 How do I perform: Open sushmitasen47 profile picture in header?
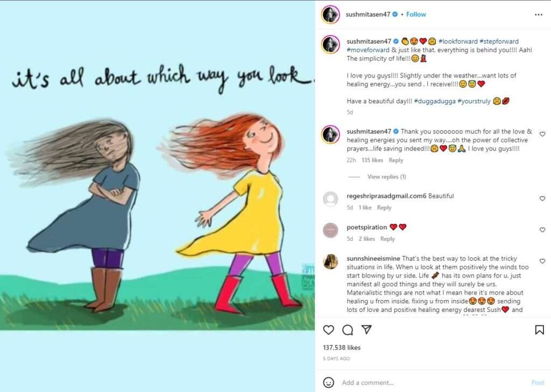(331, 15)
